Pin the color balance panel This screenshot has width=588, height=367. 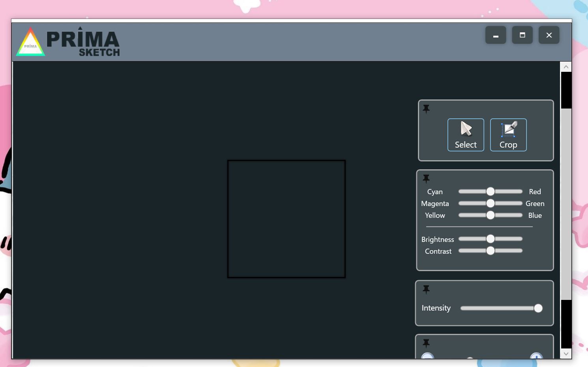click(x=426, y=178)
